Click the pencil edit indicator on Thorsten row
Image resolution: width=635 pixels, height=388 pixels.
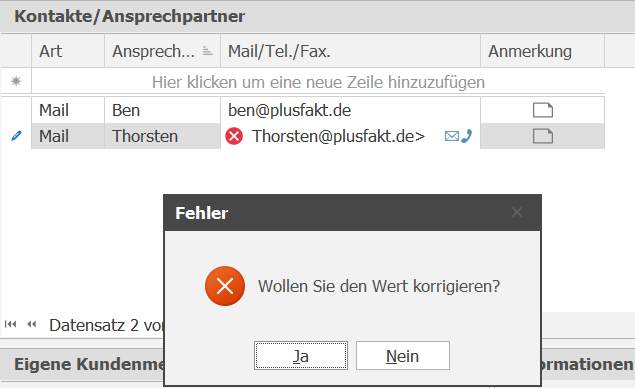(x=16, y=136)
